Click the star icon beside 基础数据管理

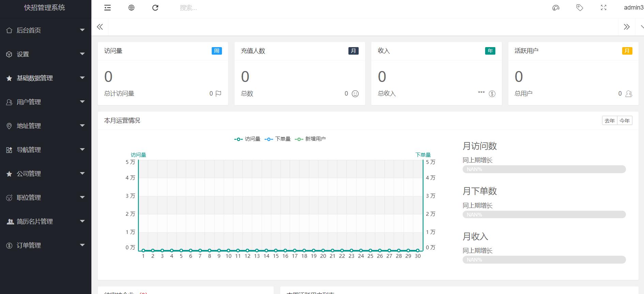[9, 78]
